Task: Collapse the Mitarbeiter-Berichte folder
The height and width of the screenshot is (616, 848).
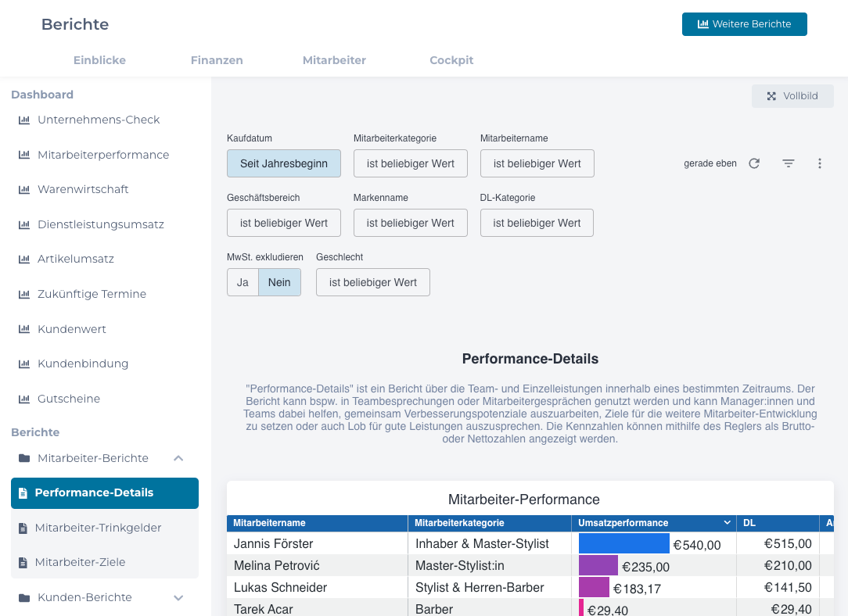Action: (178, 458)
